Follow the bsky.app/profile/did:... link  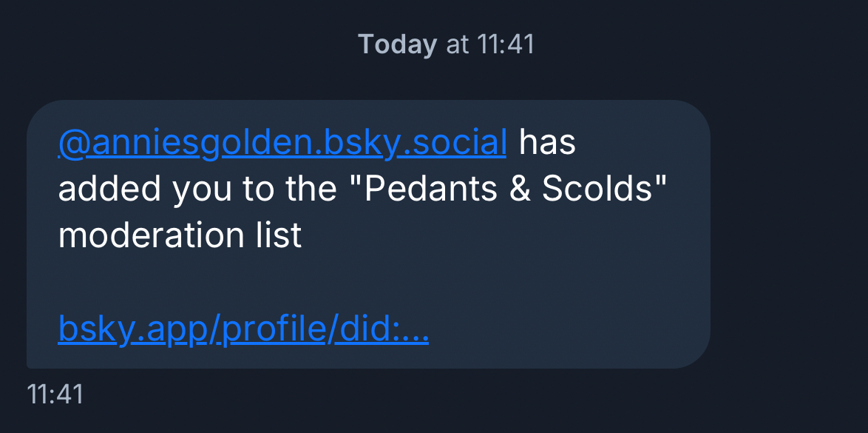(243, 330)
